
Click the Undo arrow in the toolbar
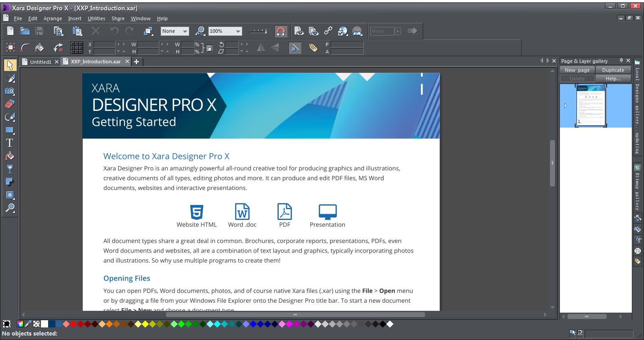[115, 31]
